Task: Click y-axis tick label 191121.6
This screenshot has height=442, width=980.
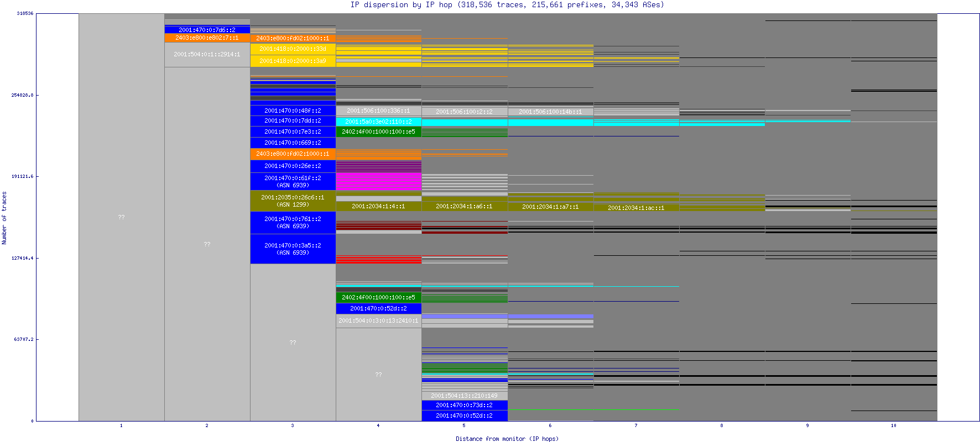Action: point(22,176)
